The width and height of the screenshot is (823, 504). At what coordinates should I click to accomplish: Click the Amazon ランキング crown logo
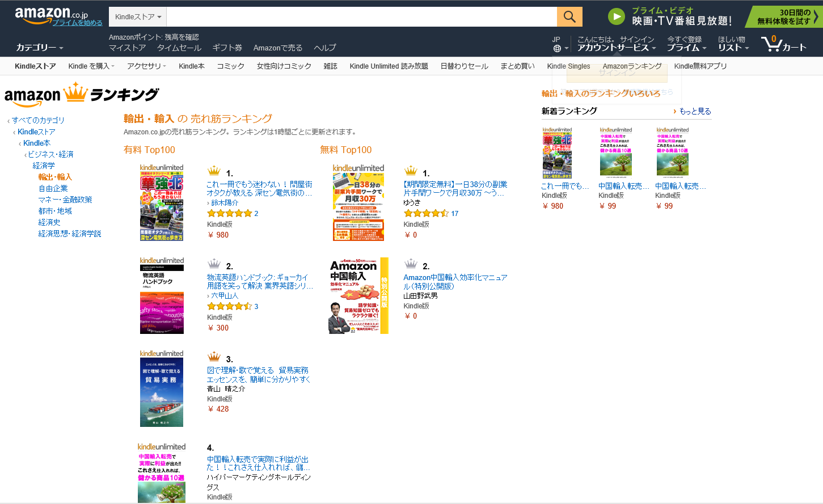pos(82,94)
